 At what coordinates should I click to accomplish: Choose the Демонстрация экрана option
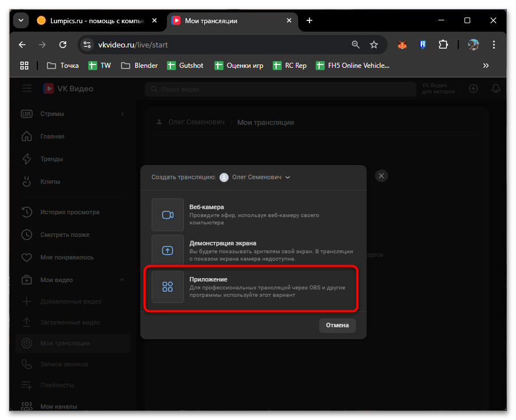253,250
